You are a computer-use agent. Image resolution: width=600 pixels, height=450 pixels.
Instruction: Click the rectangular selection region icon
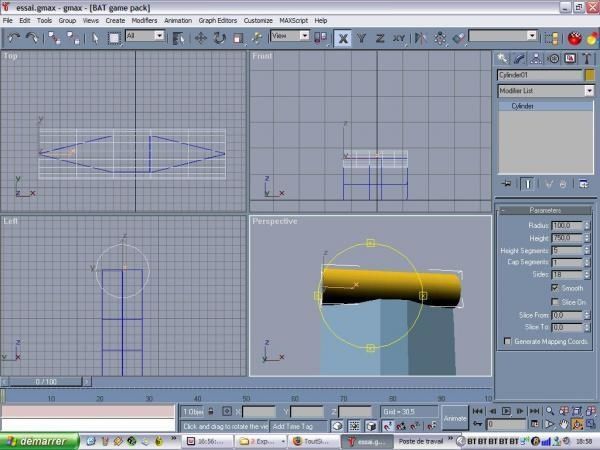[x=114, y=38]
